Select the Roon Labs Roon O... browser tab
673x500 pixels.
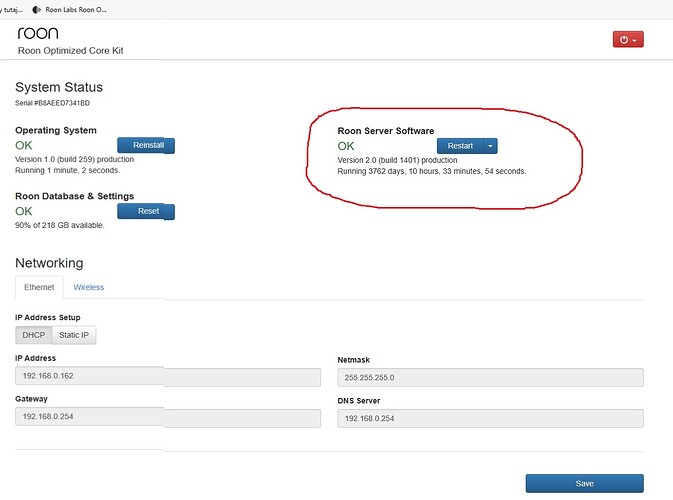coord(70,9)
